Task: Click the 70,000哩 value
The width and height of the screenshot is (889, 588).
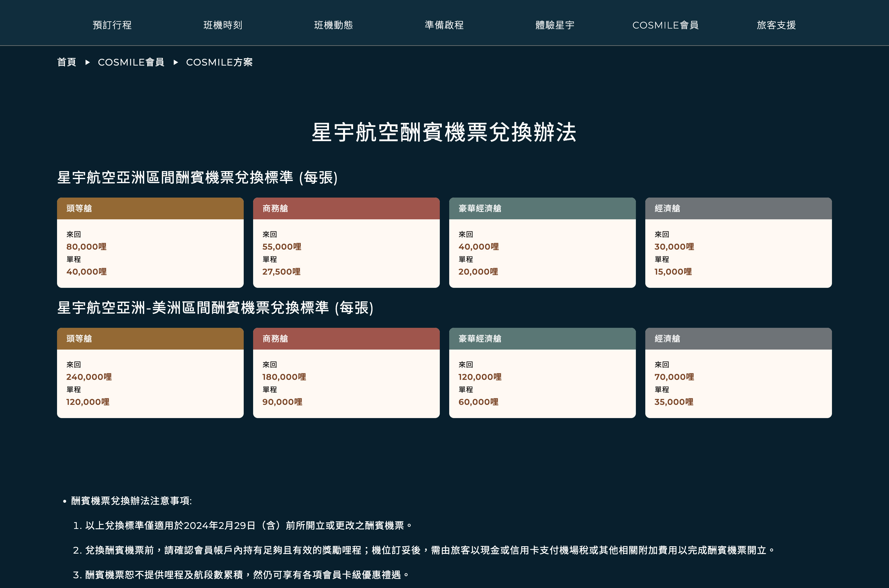Action: pos(674,377)
